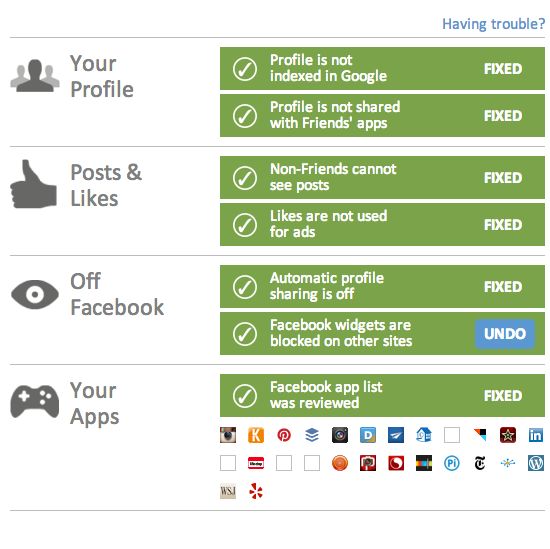Viewport: 550px width, 549px height.
Task: Open the Yelp app icon
Action: click(x=256, y=491)
